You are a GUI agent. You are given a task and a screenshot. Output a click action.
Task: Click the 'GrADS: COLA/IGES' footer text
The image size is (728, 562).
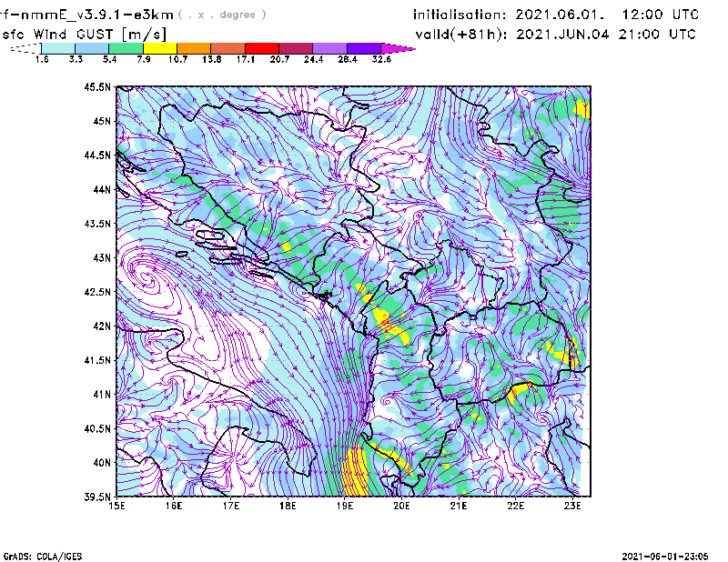tap(43, 557)
